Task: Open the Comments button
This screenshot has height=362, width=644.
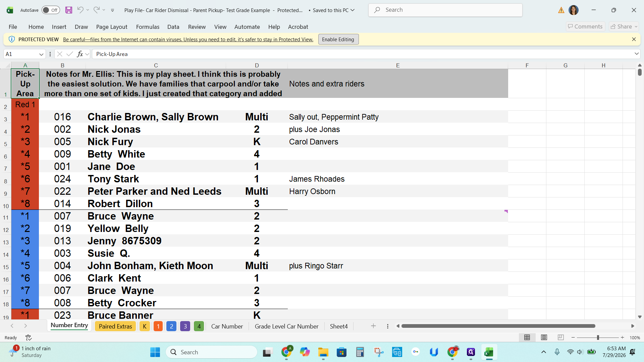Action: [x=585, y=26]
